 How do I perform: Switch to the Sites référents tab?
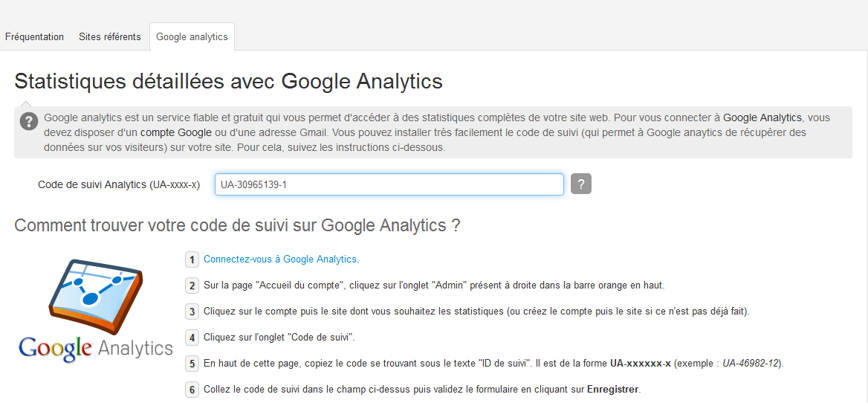(109, 37)
